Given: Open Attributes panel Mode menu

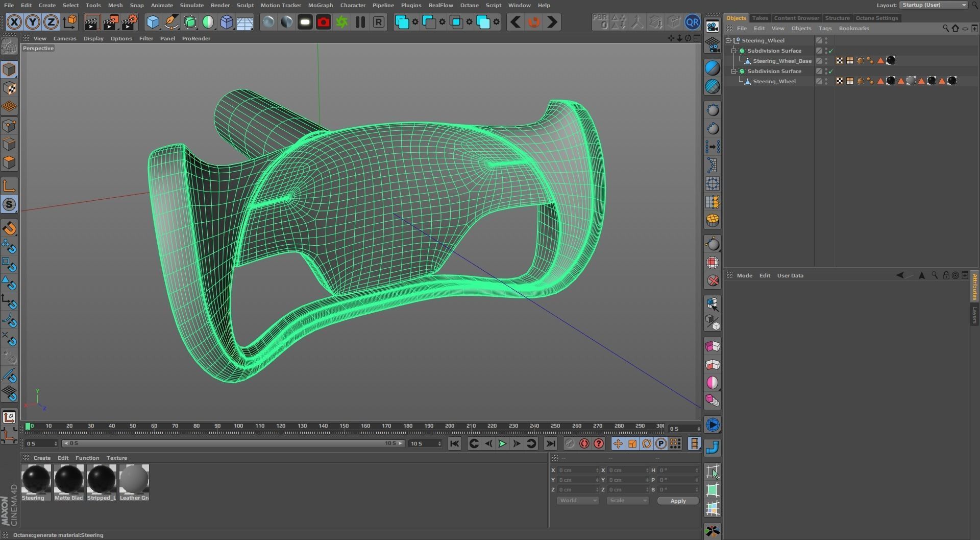Looking at the screenshot, I should pyautogui.click(x=744, y=275).
